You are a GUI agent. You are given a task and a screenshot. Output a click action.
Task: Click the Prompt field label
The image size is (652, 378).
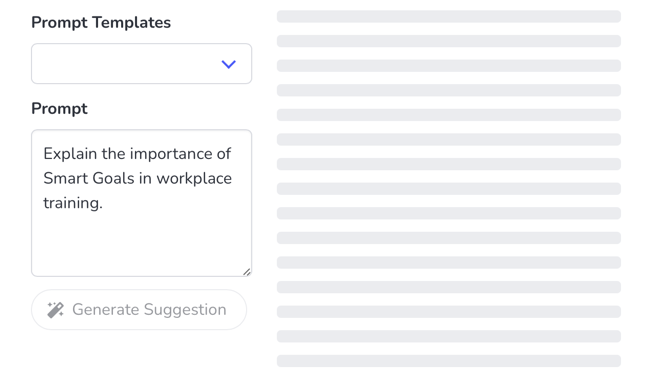59,109
